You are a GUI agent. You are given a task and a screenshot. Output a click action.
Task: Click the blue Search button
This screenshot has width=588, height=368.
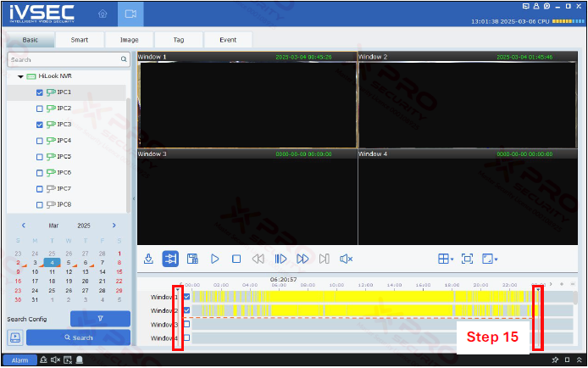point(79,337)
